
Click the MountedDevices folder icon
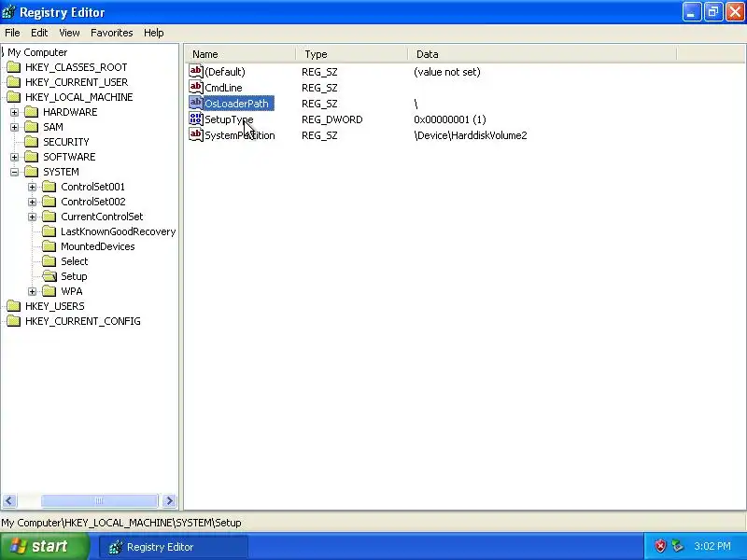pos(49,246)
